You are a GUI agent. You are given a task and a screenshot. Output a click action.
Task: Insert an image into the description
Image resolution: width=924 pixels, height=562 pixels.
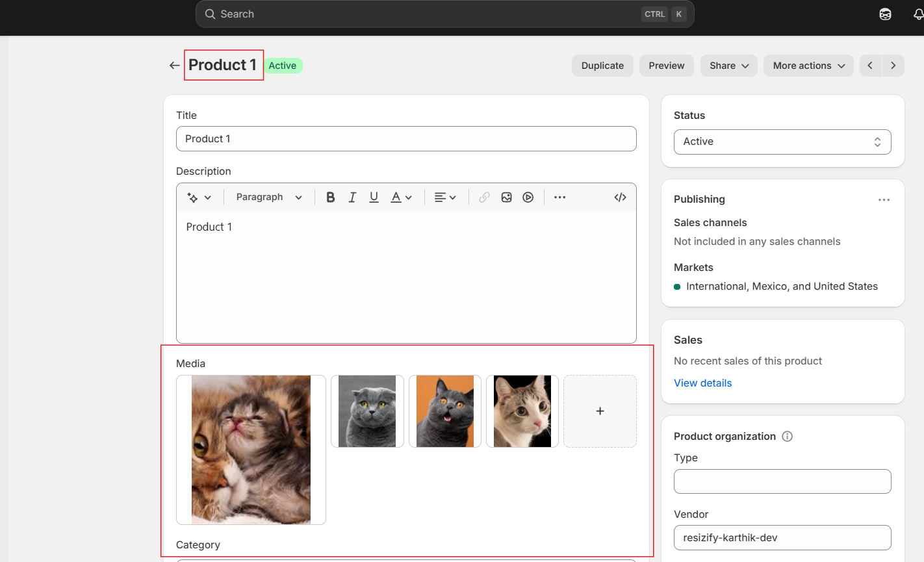(506, 197)
